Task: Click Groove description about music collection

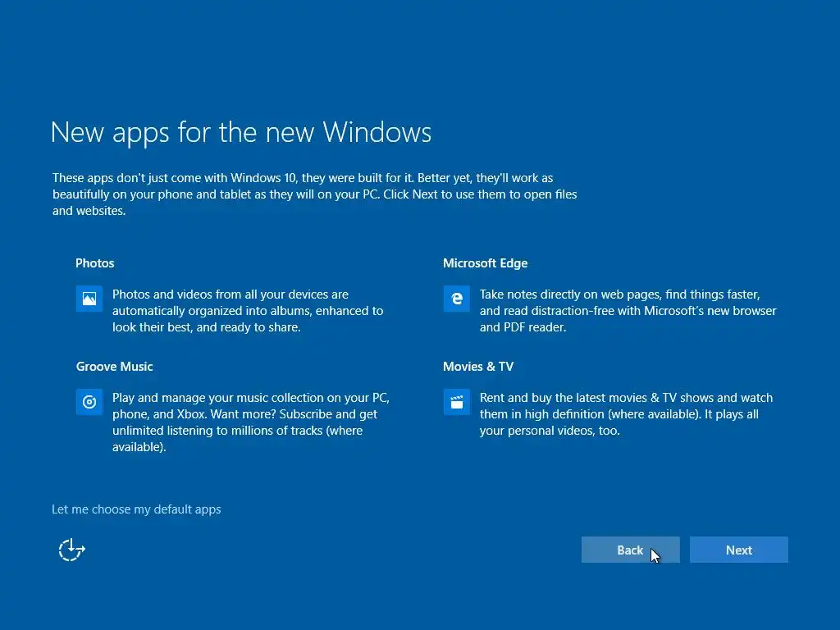Action: tap(251, 422)
